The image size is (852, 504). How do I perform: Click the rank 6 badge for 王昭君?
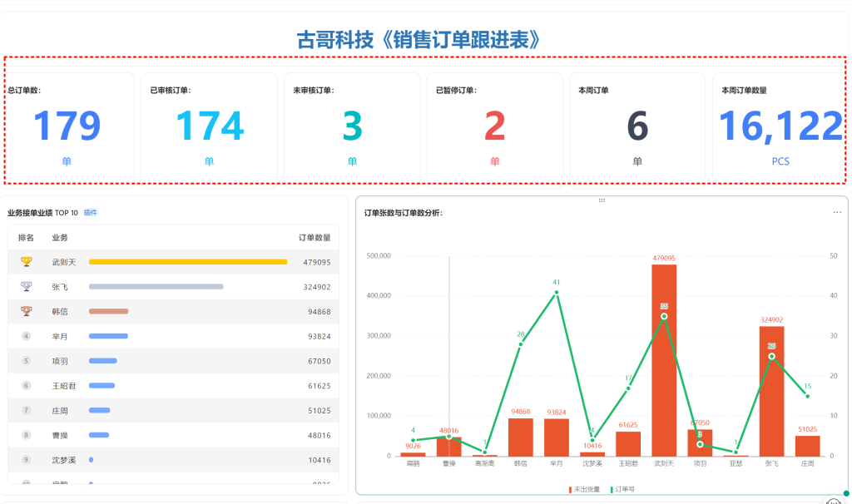tap(26, 386)
